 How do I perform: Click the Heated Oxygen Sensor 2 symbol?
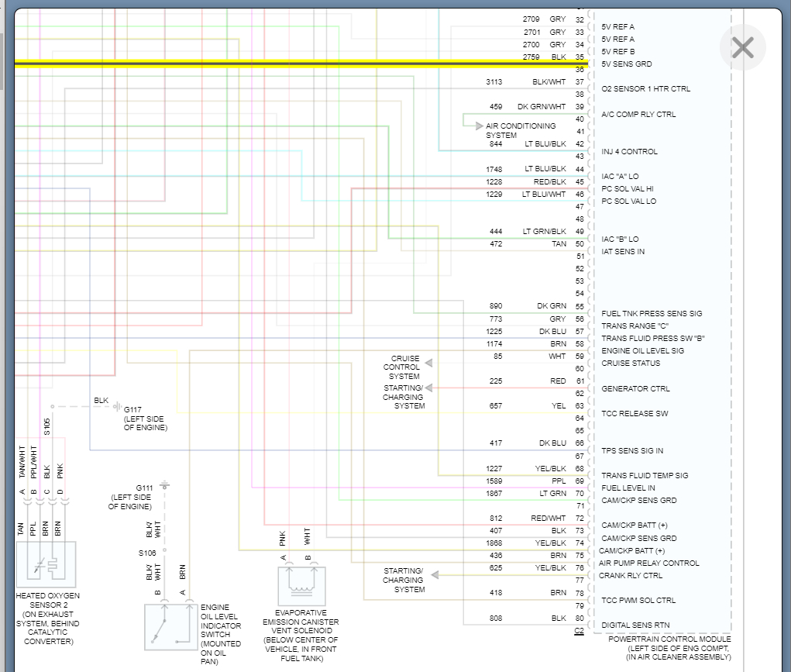pyautogui.click(x=46, y=564)
